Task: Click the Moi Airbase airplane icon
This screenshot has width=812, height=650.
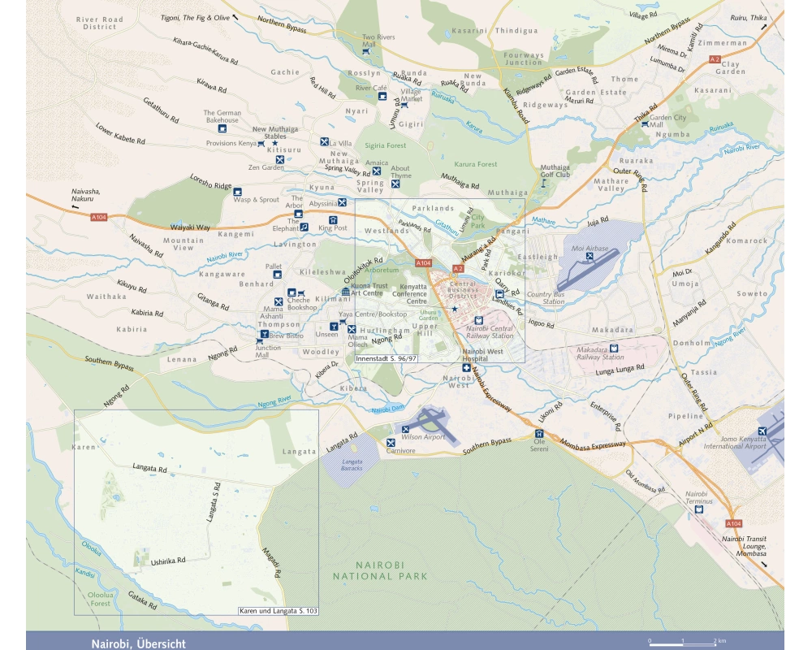Action: tap(590, 256)
